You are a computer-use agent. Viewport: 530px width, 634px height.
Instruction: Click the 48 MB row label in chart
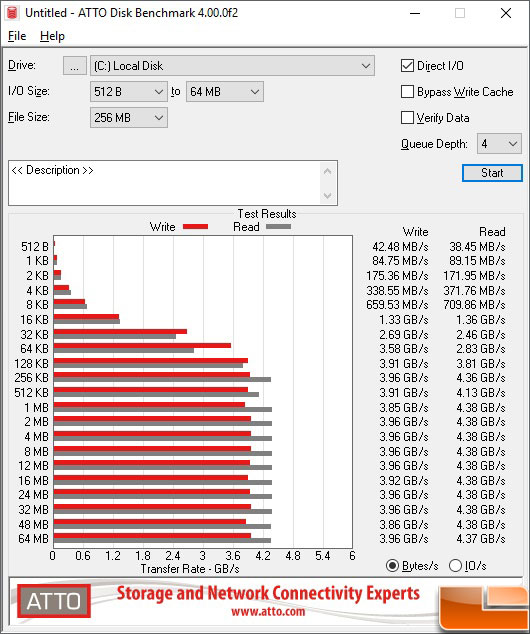(x=34, y=524)
